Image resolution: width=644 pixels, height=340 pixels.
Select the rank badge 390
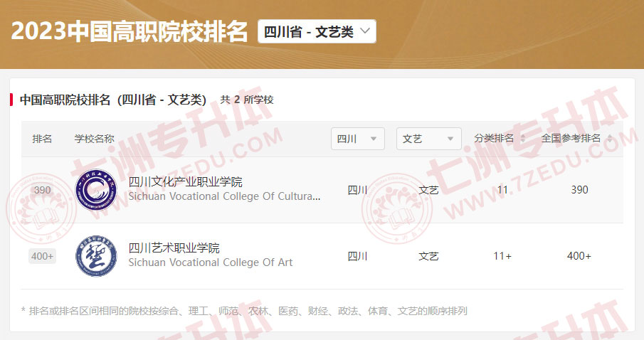[x=42, y=190]
